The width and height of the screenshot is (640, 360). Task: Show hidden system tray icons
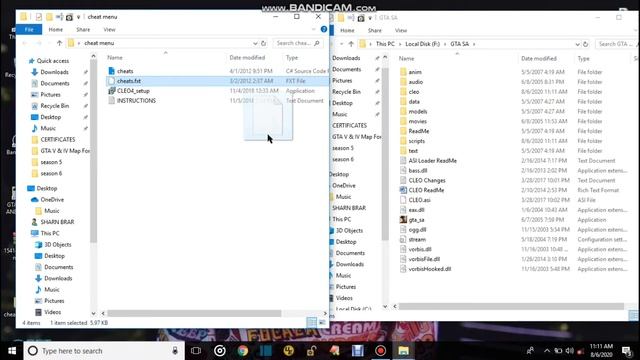[547, 351]
